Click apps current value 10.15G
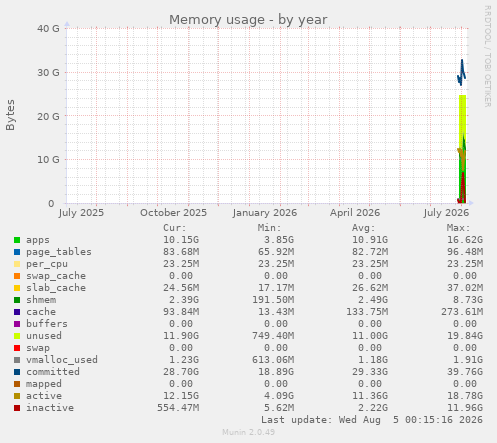 (181, 240)
